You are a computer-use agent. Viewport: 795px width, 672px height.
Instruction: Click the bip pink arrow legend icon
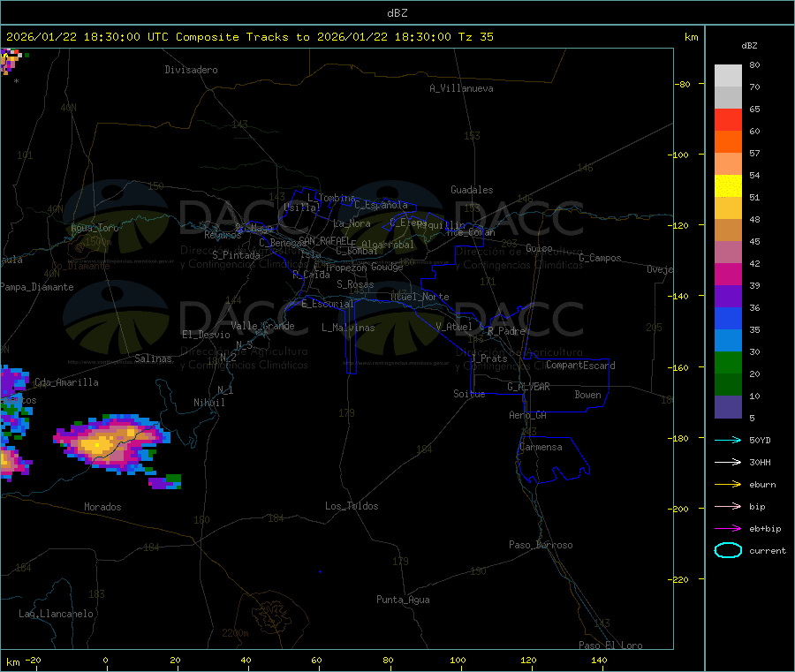click(728, 506)
